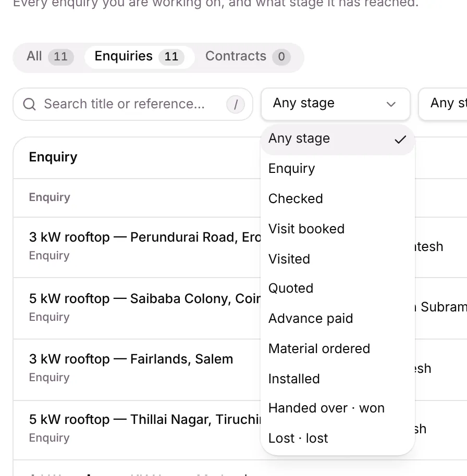This screenshot has width=467, height=476.
Task: Open the second Any filter dropdown
Action: (x=443, y=104)
